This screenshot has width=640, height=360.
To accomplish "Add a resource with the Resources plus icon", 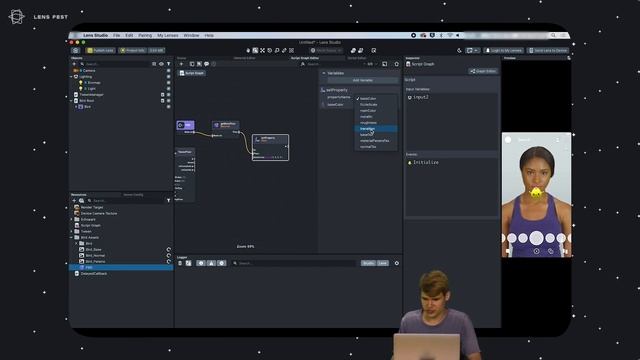I will [74, 201].
